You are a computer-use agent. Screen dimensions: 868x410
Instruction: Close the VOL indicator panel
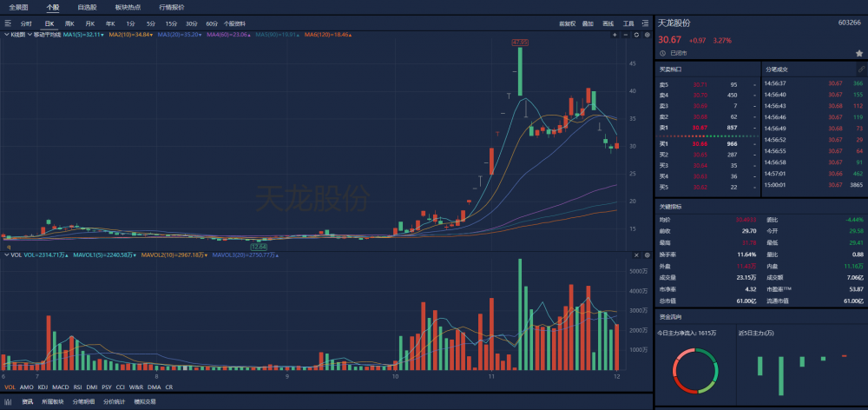point(636,255)
